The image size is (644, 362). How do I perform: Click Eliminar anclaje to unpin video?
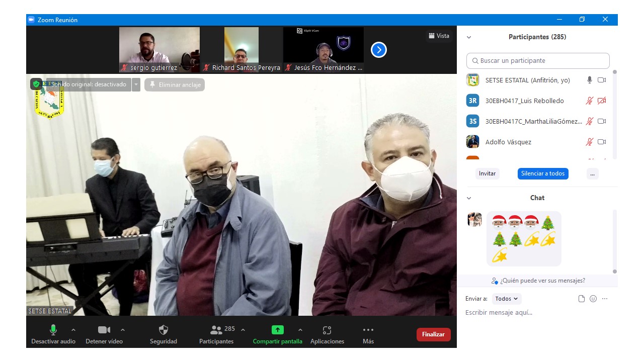pos(175,84)
